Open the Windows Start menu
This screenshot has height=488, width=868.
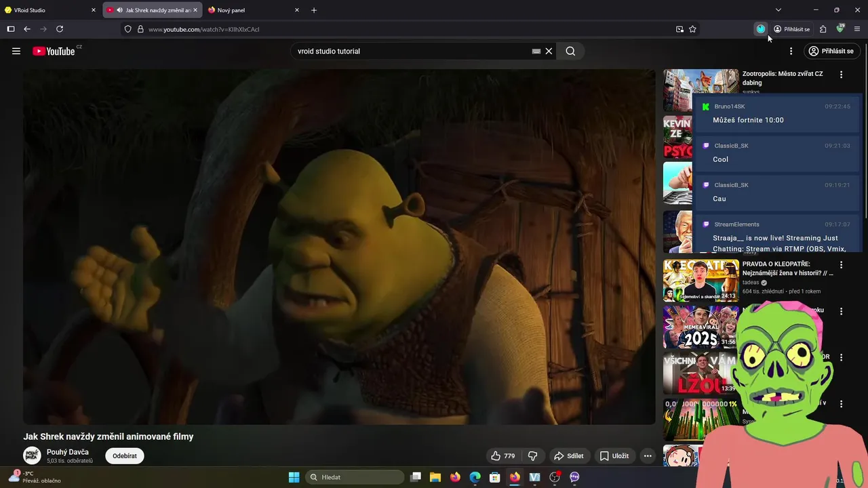(294, 477)
